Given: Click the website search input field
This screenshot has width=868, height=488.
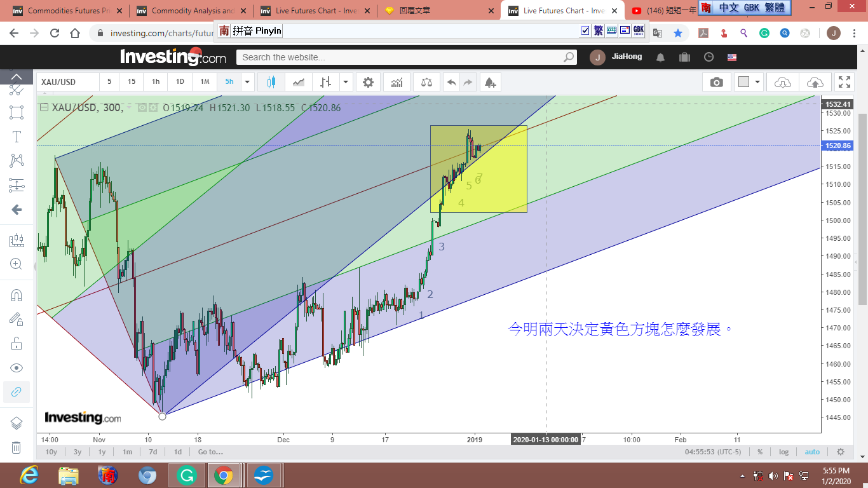Looking at the screenshot, I should coord(400,57).
